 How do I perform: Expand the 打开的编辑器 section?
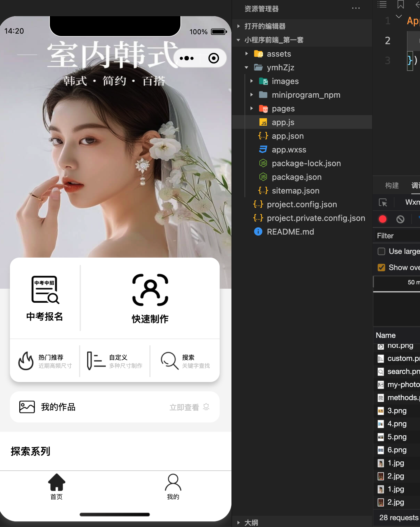pyautogui.click(x=302, y=26)
